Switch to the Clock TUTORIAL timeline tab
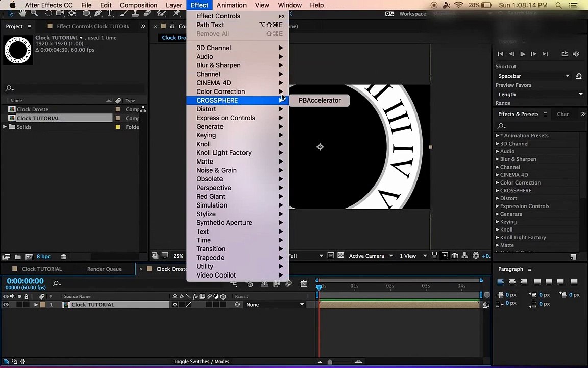Image resolution: width=588 pixels, height=368 pixels. [x=42, y=269]
